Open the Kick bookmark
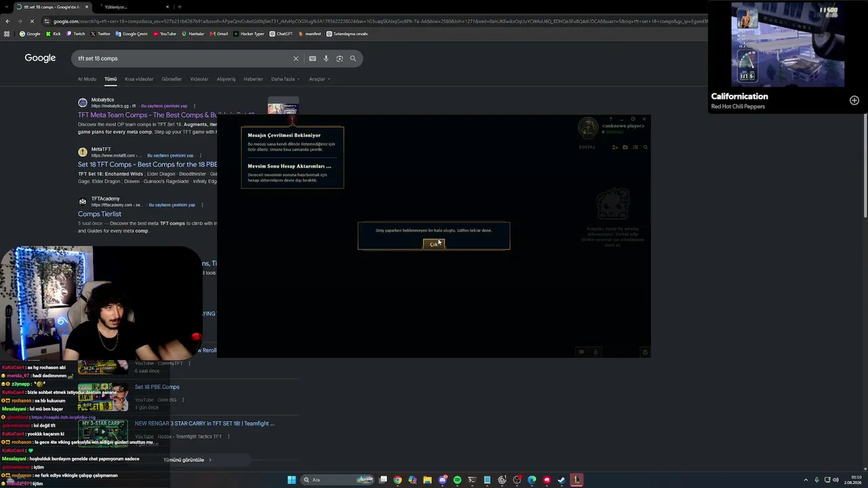The height and width of the screenshot is (488, 868). (53, 34)
